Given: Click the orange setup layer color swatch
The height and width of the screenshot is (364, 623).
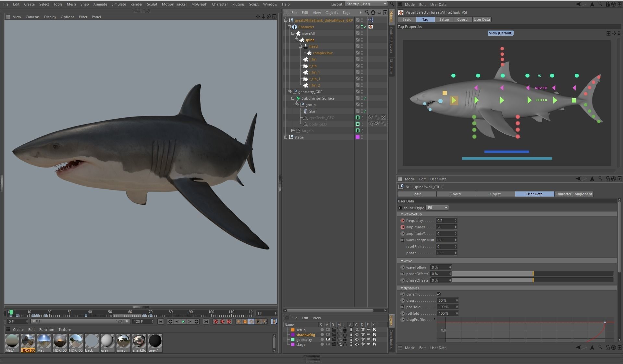Looking at the screenshot, I should (x=293, y=330).
